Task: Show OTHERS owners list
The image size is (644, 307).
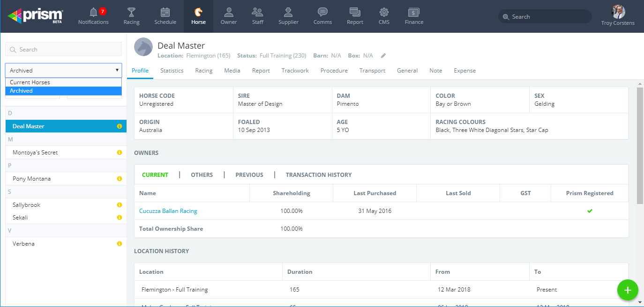Action: (x=202, y=175)
